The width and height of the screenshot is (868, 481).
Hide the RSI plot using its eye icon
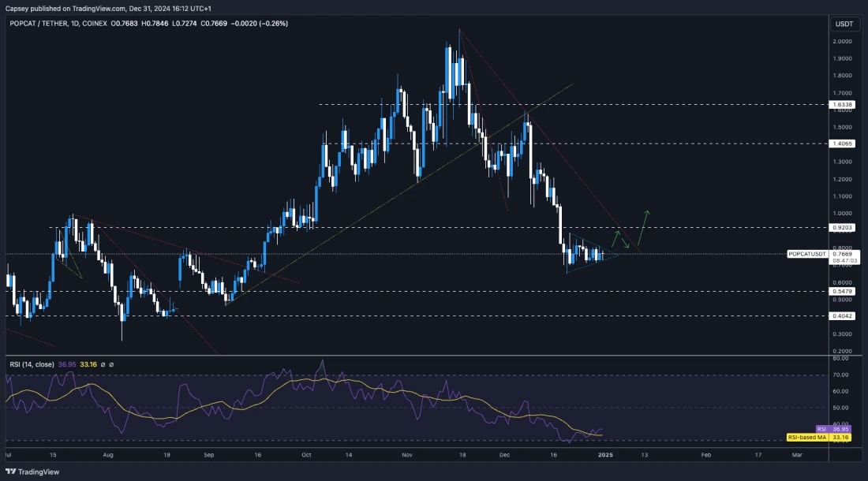click(x=103, y=364)
